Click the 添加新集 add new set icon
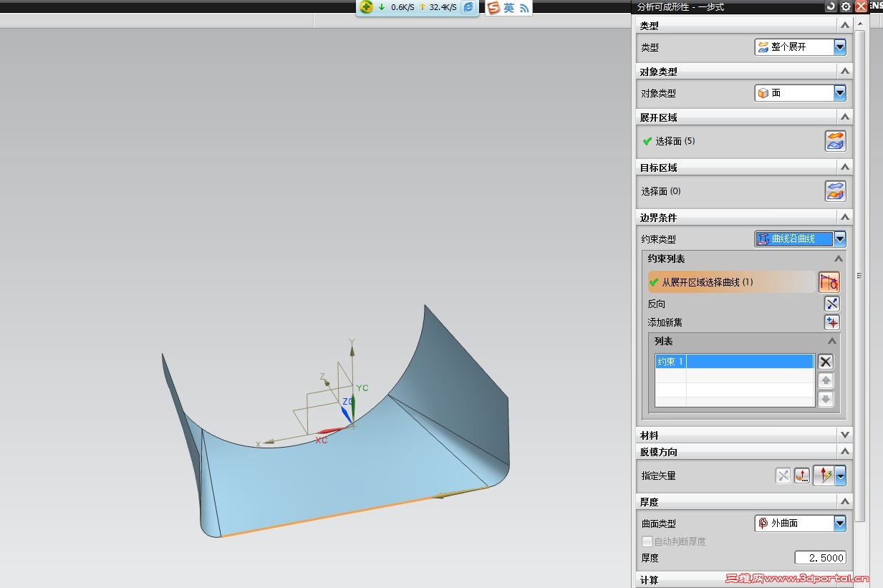Image resolution: width=883 pixels, height=588 pixels. click(x=832, y=322)
